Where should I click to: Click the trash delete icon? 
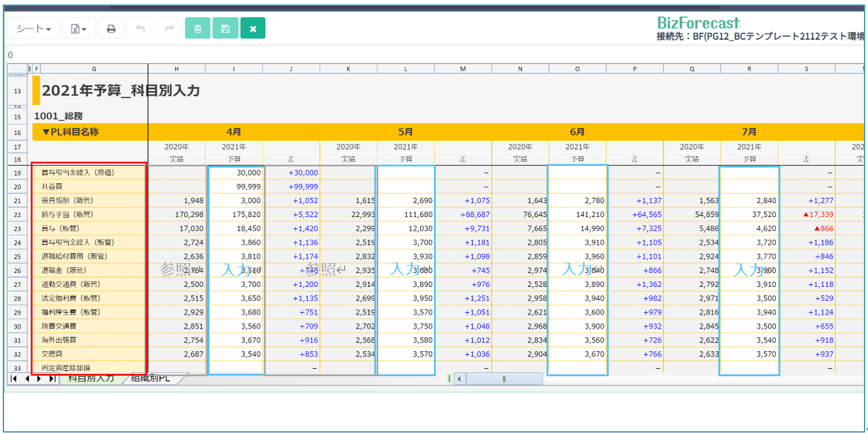(198, 28)
